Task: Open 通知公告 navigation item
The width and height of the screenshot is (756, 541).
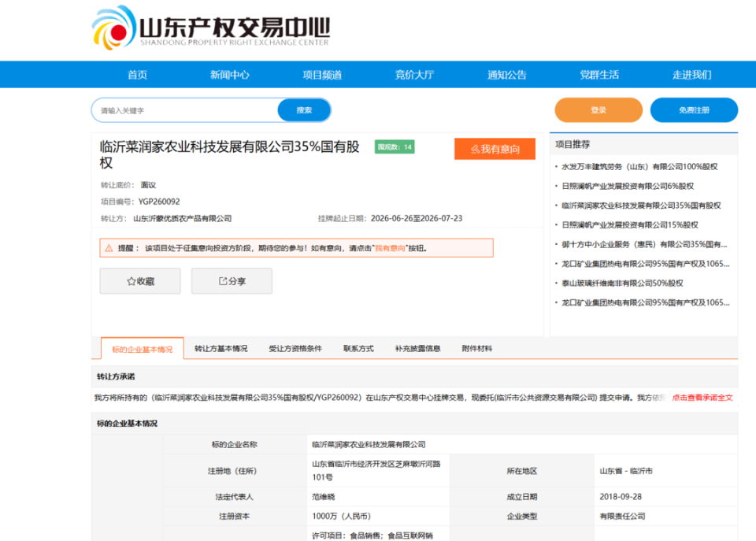Action: click(506, 75)
